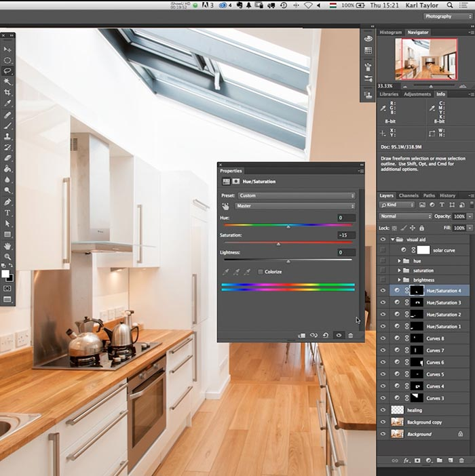
Task: Enable the Colorize checkbox
Action: click(261, 272)
